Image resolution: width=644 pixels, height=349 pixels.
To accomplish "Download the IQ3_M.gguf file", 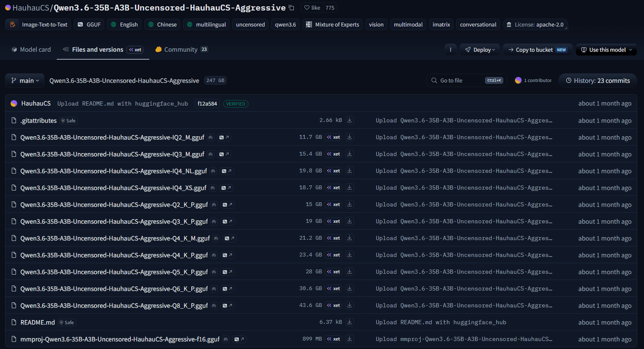I will tap(350, 154).
